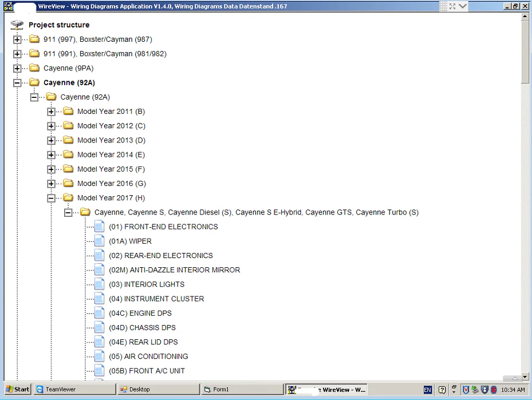This screenshot has width=532, height=400.
Task: Open (02M) ANTI-DAZZLE INTERIOR MIRROR diagram
Action: click(175, 270)
